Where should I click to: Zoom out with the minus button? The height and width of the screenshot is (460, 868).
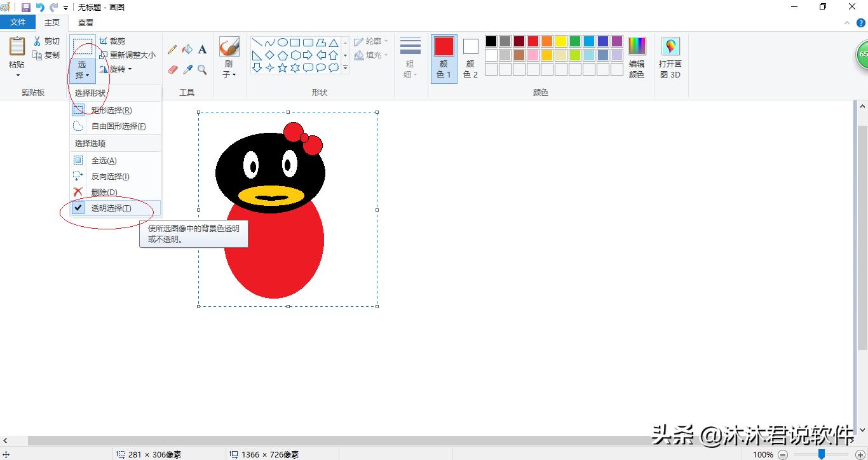(x=783, y=454)
